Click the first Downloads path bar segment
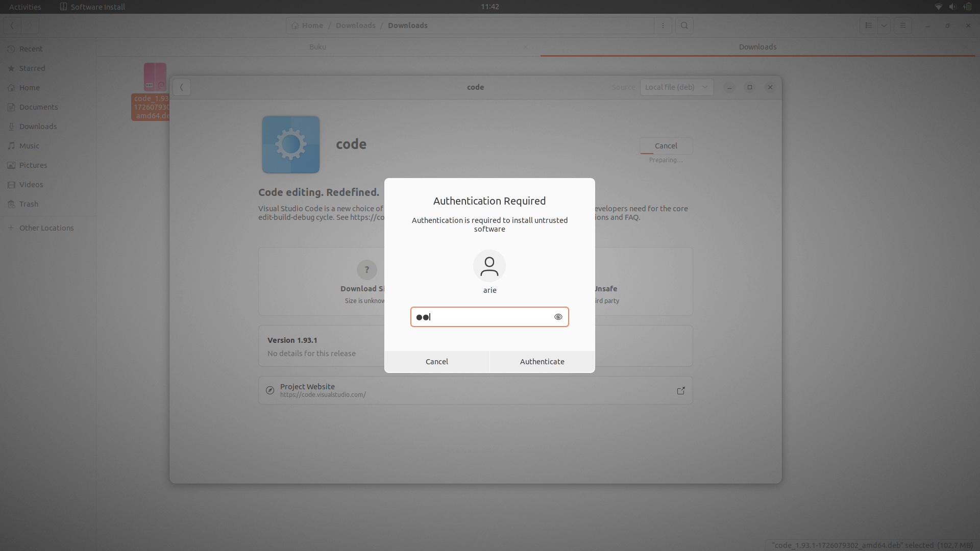 click(x=356, y=26)
